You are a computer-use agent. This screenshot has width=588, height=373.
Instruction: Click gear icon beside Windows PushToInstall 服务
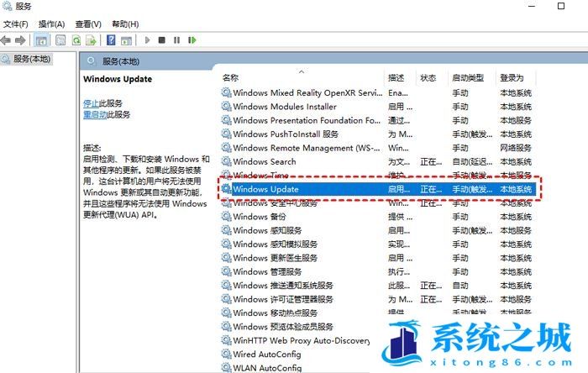[226, 134]
